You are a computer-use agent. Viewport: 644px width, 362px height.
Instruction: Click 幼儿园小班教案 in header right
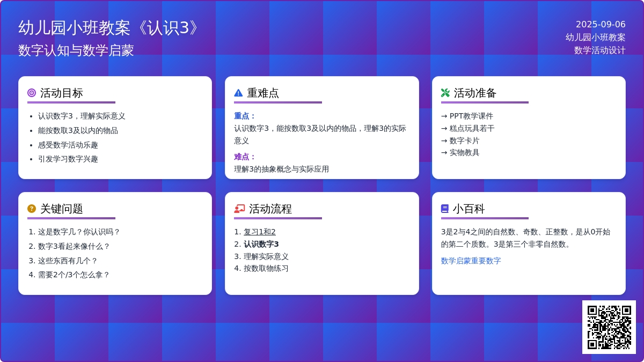pyautogui.click(x=596, y=37)
